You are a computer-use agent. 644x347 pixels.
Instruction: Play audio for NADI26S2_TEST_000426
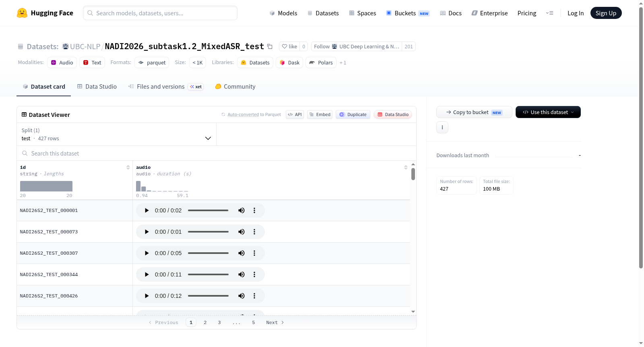147,296
